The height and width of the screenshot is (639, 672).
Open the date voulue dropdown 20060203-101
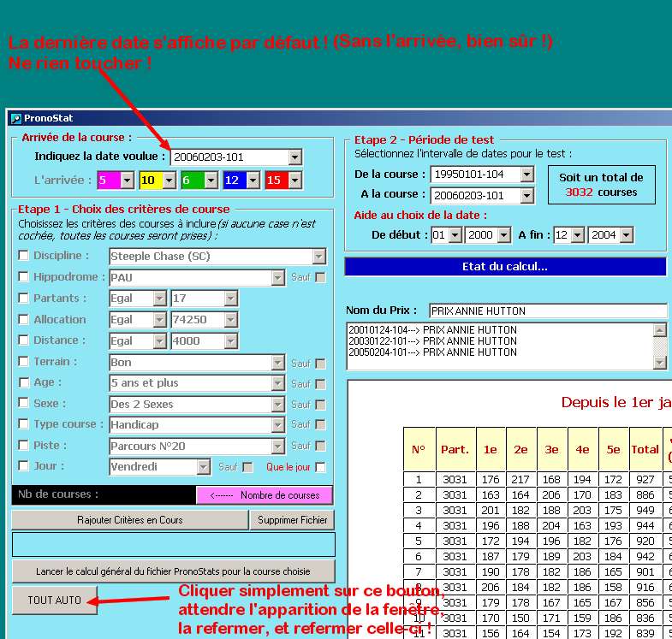click(x=294, y=157)
